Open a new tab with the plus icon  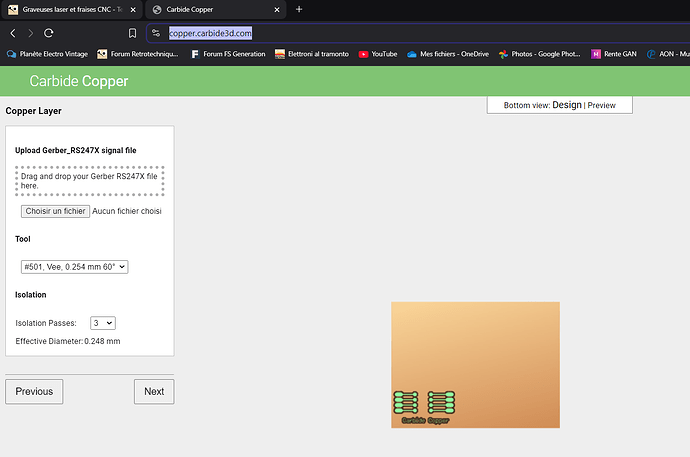(299, 9)
